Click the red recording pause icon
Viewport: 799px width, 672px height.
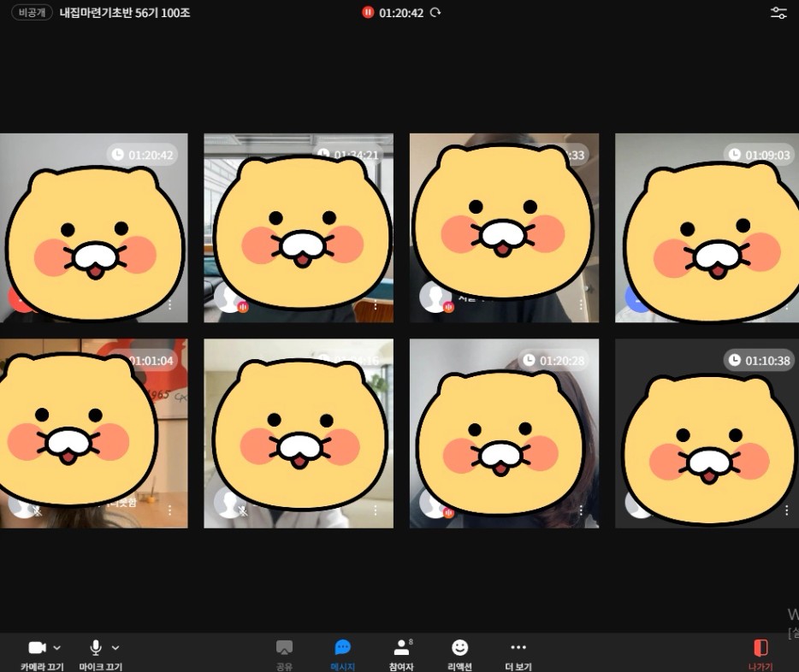tap(368, 12)
